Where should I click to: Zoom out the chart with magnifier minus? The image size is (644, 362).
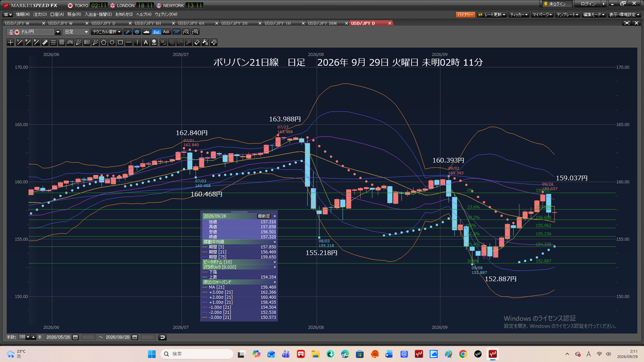point(185,32)
